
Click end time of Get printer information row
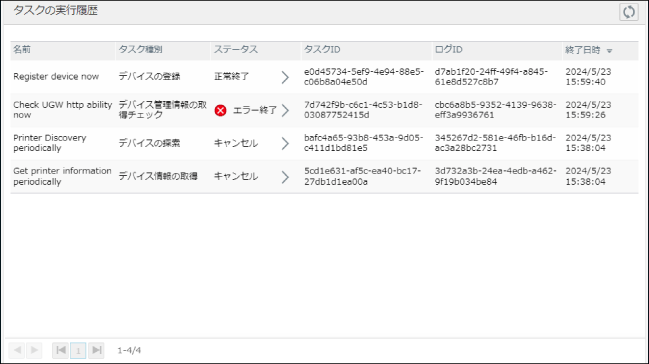[588, 176]
